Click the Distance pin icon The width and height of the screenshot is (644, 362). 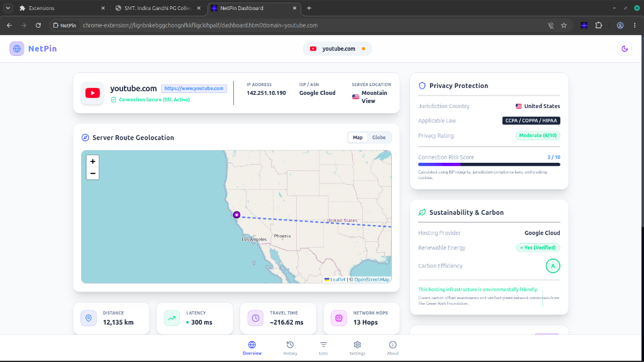point(89,318)
